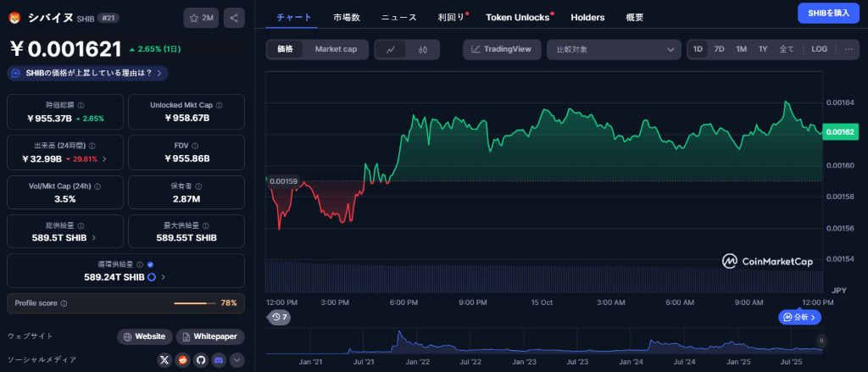Click the share icon button

tap(235, 18)
